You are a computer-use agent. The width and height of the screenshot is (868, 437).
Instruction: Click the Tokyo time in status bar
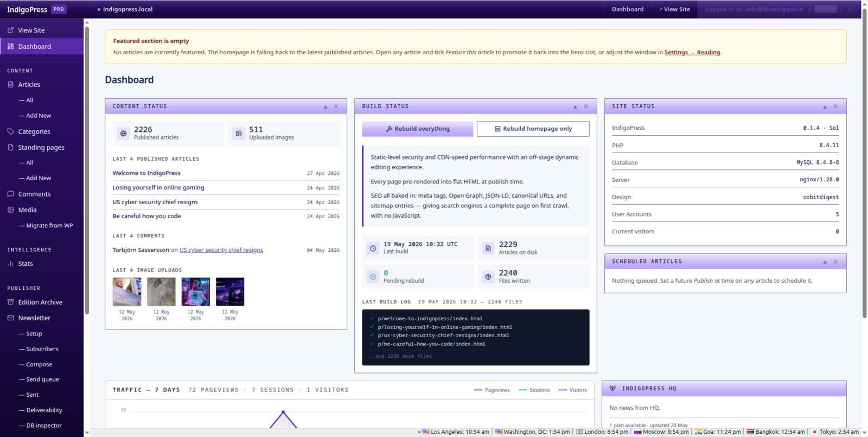tap(835, 432)
